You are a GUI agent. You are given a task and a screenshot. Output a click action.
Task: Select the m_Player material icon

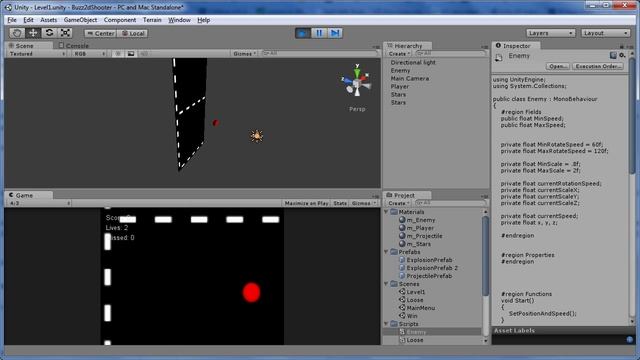point(402,228)
